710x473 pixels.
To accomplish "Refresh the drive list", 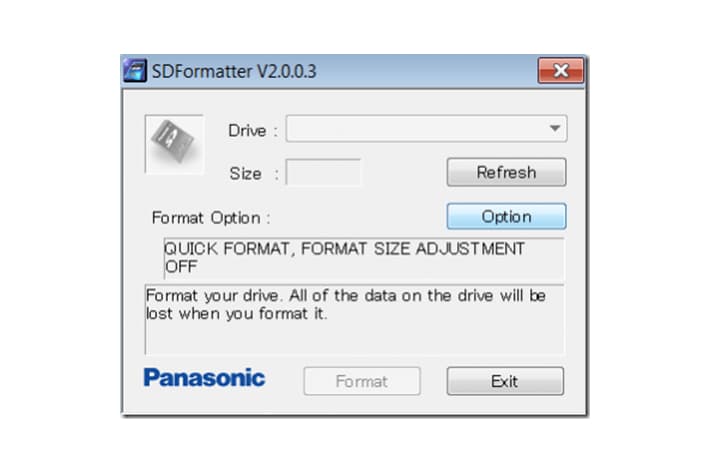I will (506, 172).
